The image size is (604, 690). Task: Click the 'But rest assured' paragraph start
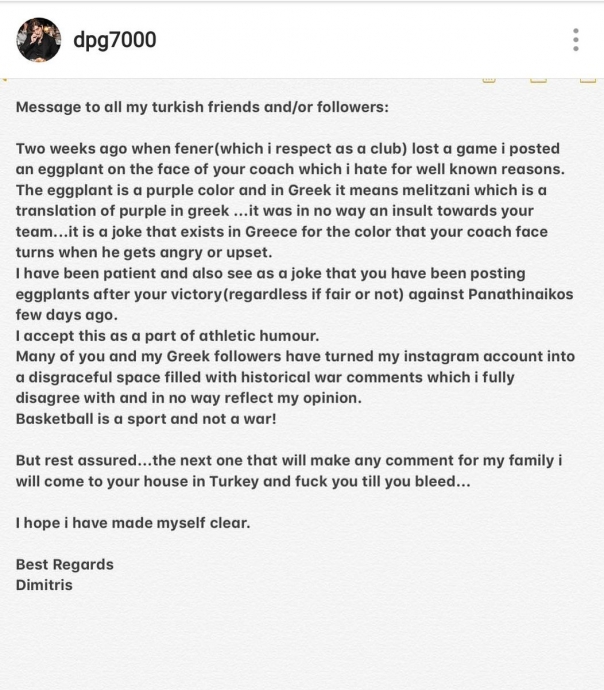(x=77, y=460)
